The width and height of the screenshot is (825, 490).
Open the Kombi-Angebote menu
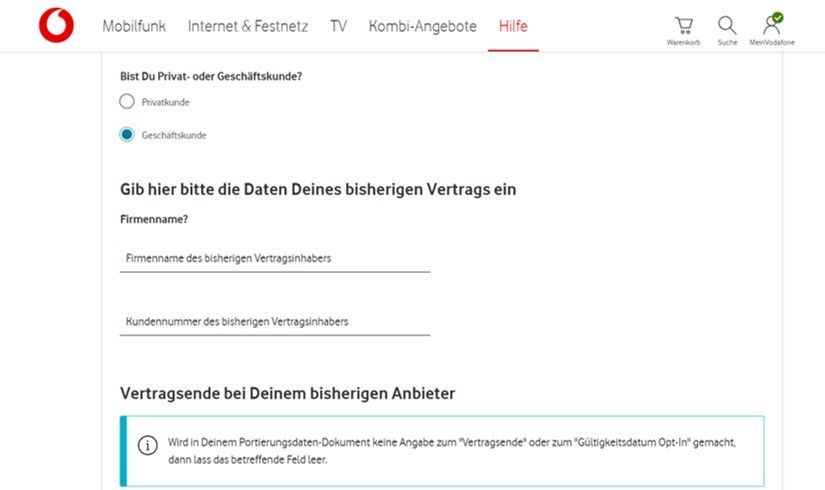tap(422, 26)
